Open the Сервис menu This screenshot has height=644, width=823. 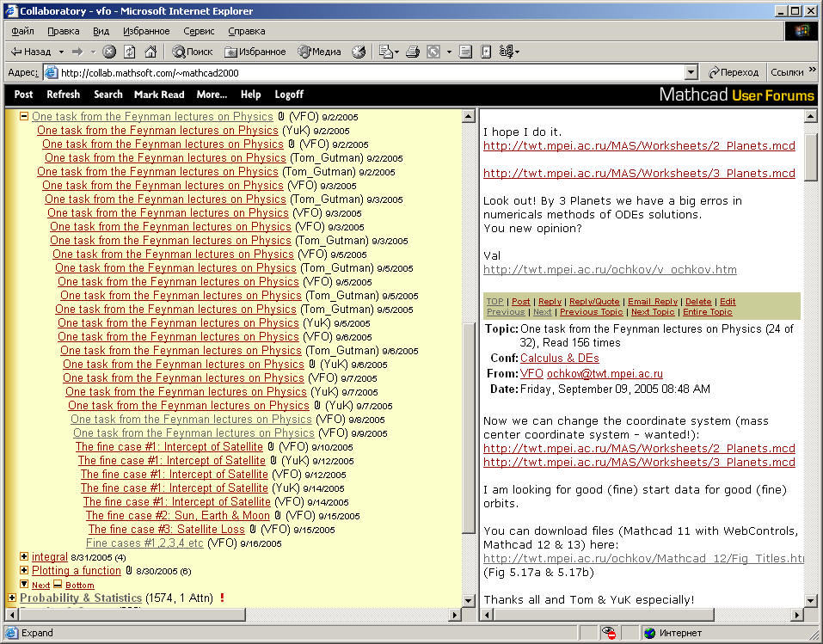click(x=199, y=31)
